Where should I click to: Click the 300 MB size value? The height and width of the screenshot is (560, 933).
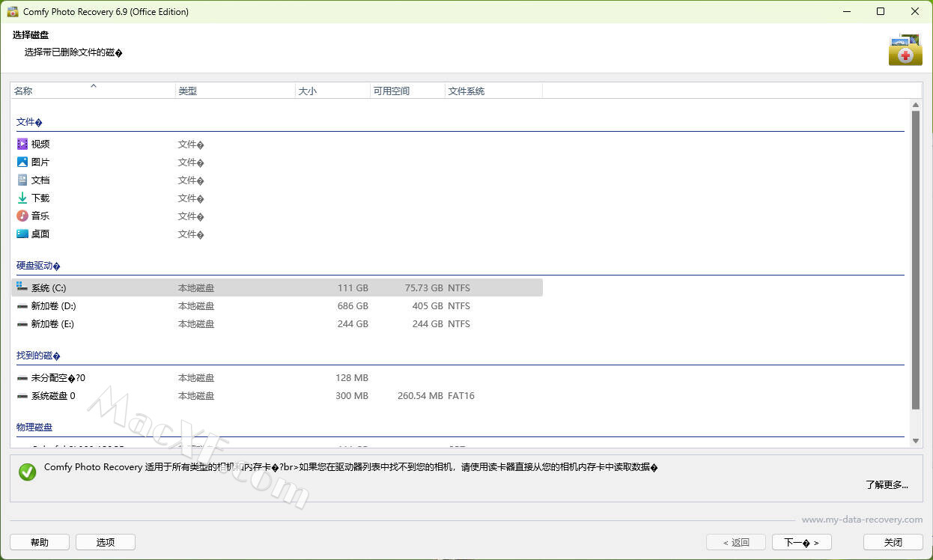coord(352,395)
